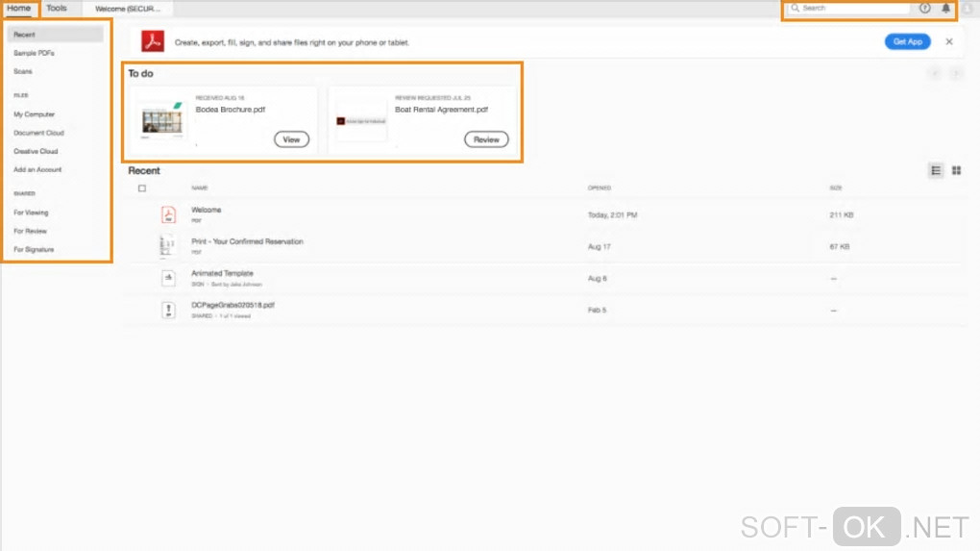980x551 pixels.
Task: Click the Boat Rental Agreement.pdf thumbnail
Action: 361,121
